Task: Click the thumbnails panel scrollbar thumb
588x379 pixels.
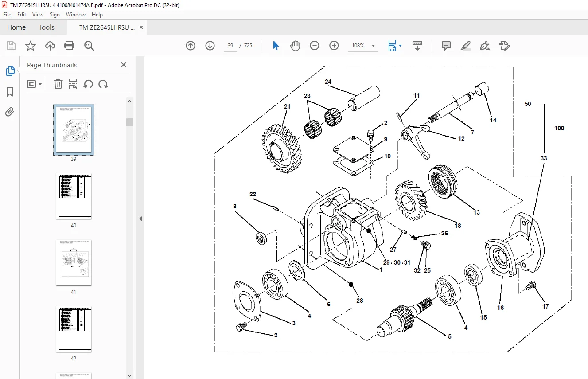Action: [x=129, y=122]
